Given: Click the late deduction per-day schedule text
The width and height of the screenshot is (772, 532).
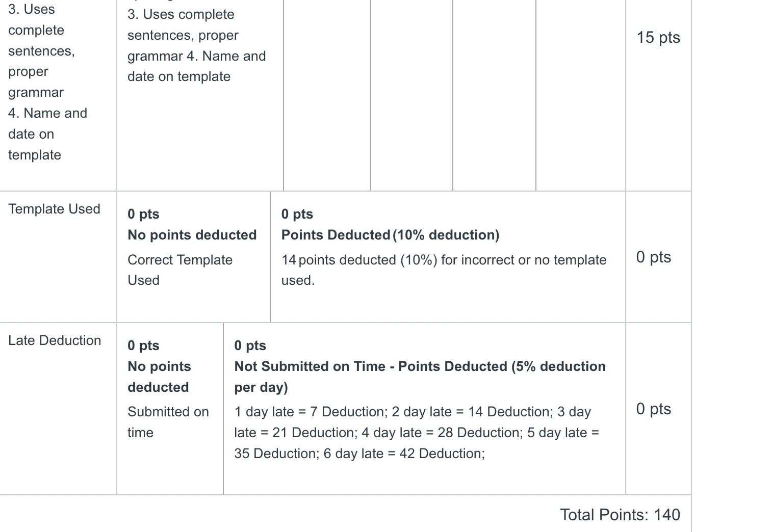Looking at the screenshot, I should coord(416,433).
